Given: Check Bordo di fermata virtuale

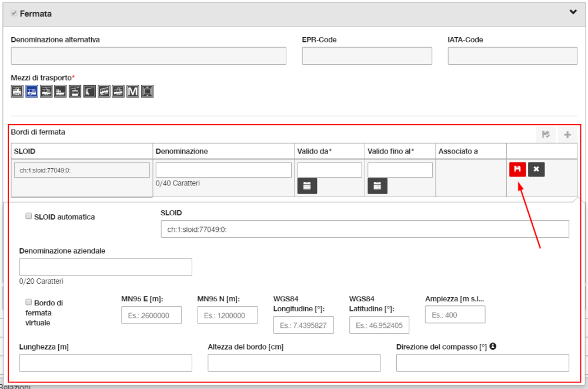Looking at the screenshot, I should (x=28, y=302).
